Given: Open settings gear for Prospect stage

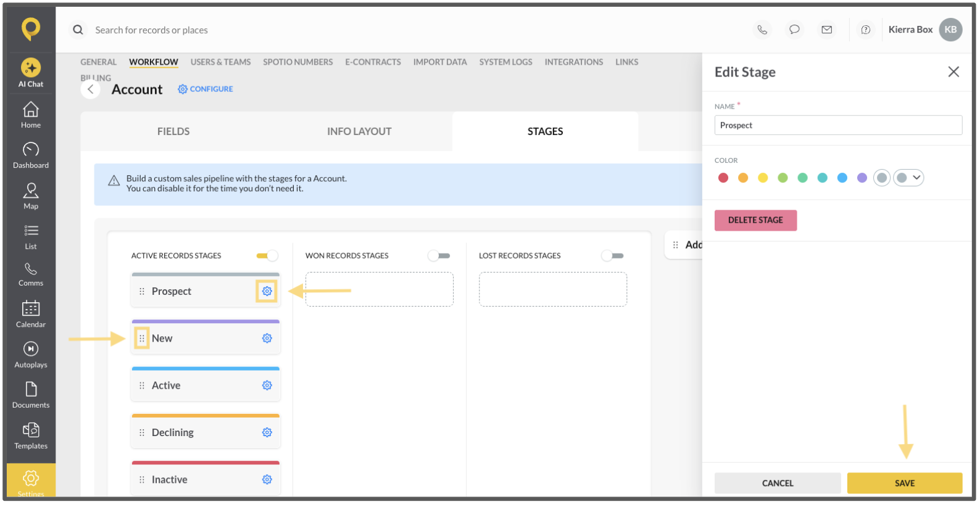Looking at the screenshot, I should coord(267,292).
